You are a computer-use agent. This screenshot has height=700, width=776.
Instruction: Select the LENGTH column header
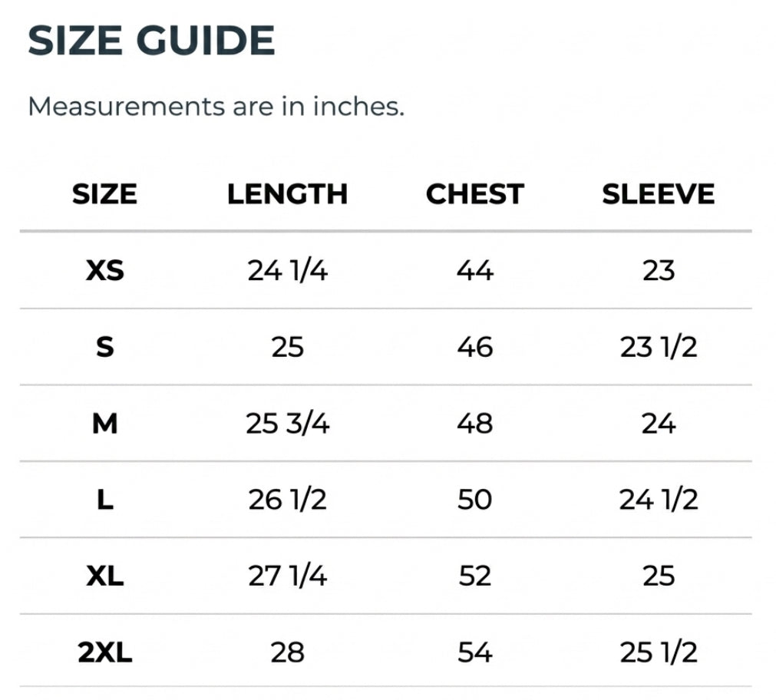click(x=287, y=194)
